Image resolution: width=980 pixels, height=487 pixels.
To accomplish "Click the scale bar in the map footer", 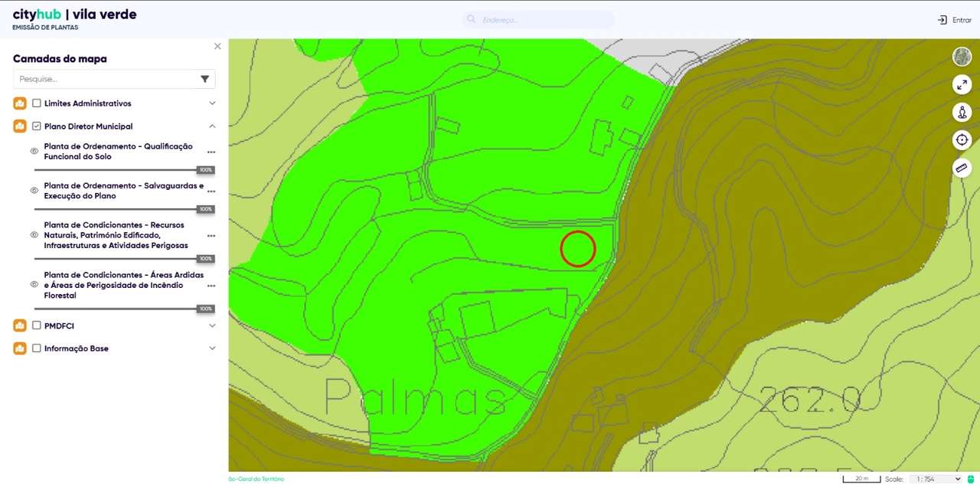I will point(862,479).
